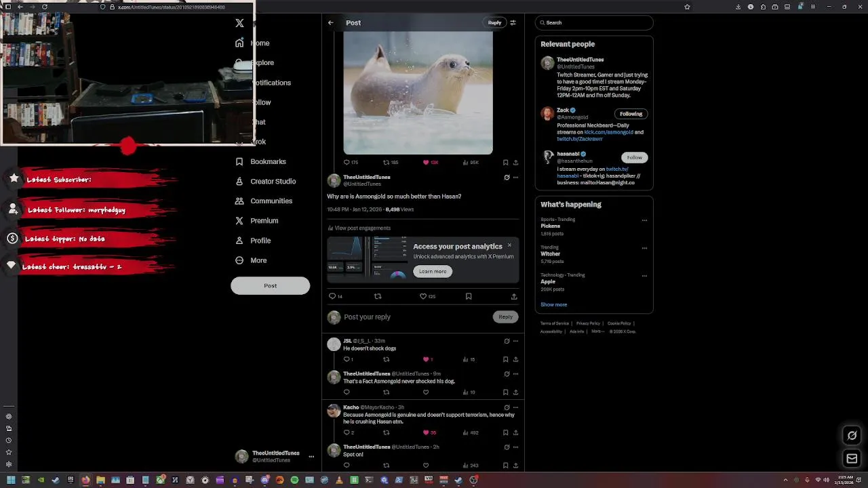View the 492 views stat on Kacho's reply

pyautogui.click(x=471, y=432)
